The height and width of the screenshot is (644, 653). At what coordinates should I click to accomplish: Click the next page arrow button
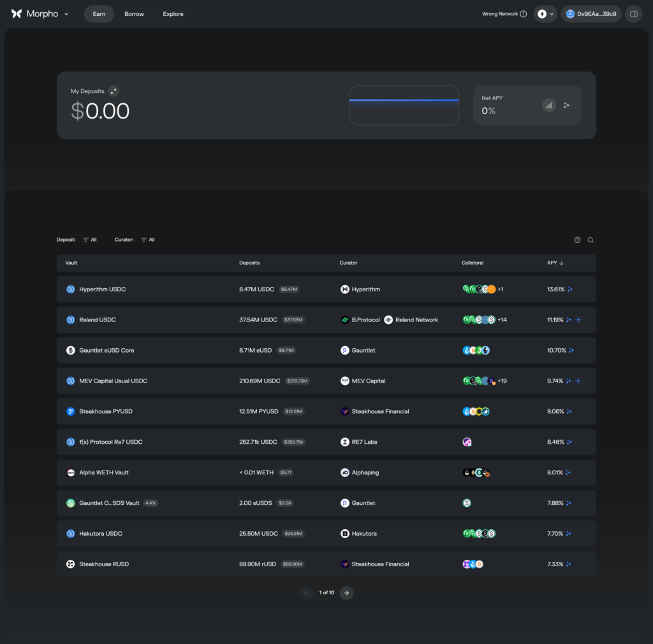tap(346, 593)
